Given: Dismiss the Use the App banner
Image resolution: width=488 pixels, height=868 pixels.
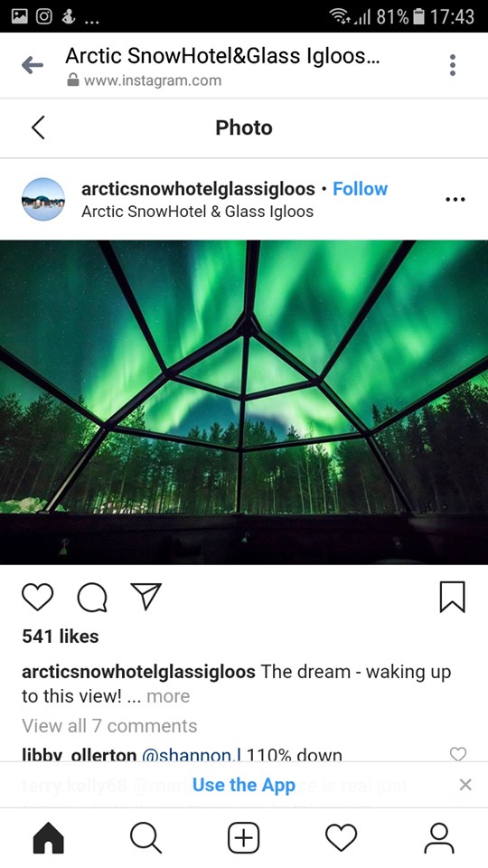Looking at the screenshot, I should [466, 785].
